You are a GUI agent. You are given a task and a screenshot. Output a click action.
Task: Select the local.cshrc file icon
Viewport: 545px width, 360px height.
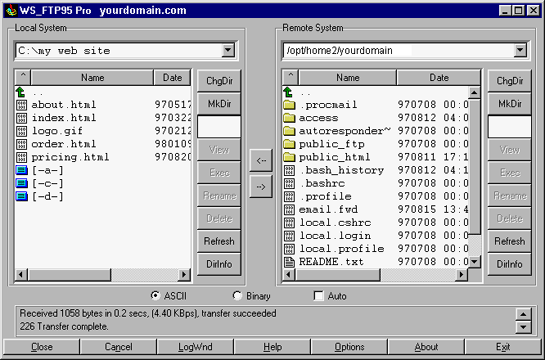[289, 223]
